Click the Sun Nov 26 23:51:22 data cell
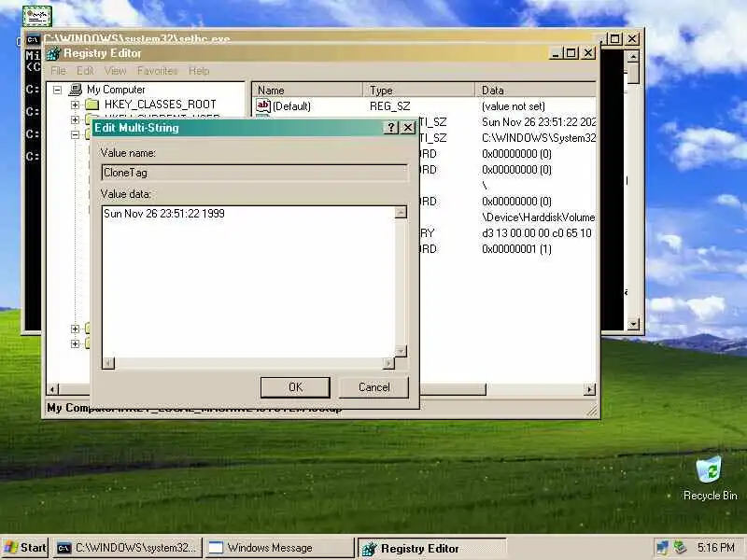Screen dimensions: 747x560 (539, 122)
